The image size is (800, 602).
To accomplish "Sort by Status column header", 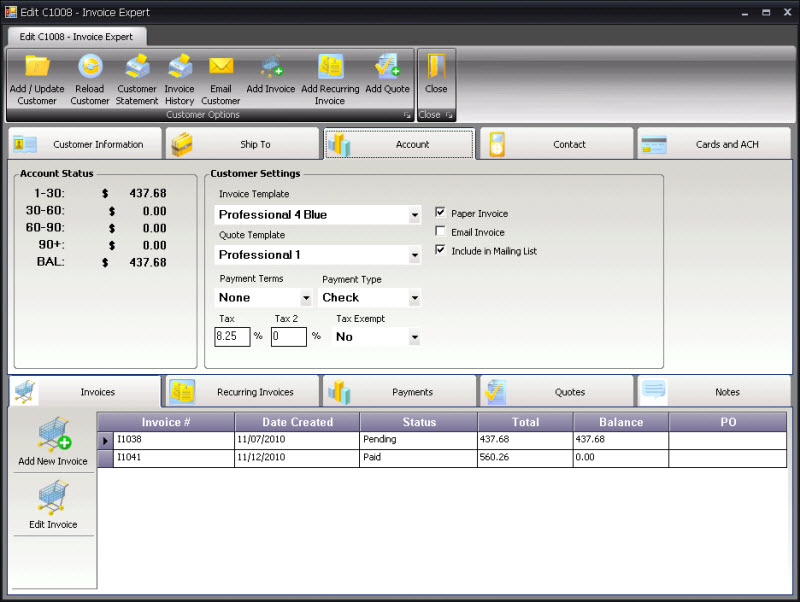I will coord(419,422).
